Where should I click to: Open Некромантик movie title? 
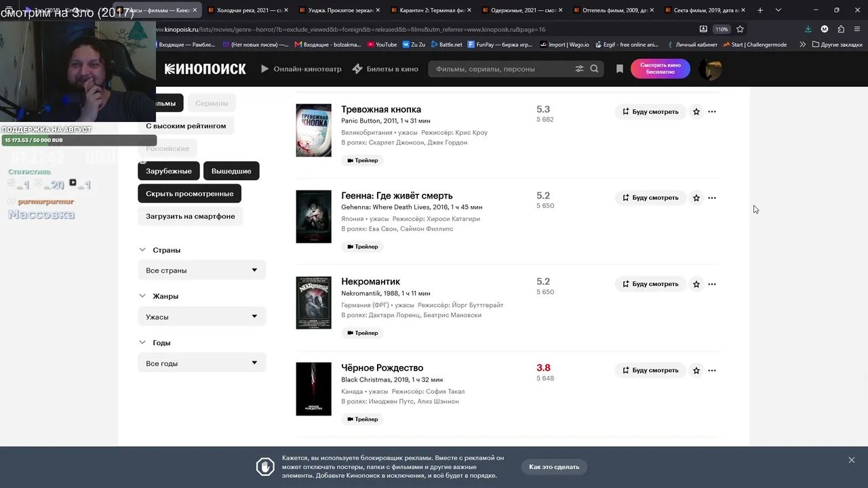(x=370, y=281)
